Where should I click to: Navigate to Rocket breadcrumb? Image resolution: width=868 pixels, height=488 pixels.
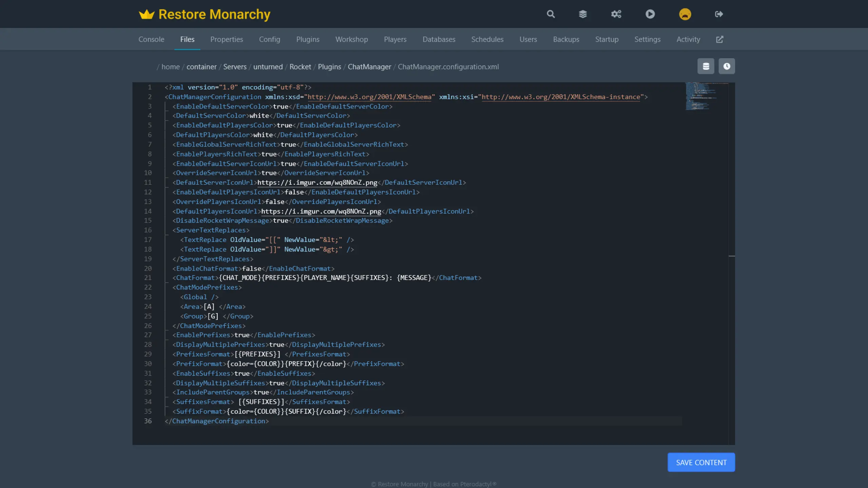300,67
